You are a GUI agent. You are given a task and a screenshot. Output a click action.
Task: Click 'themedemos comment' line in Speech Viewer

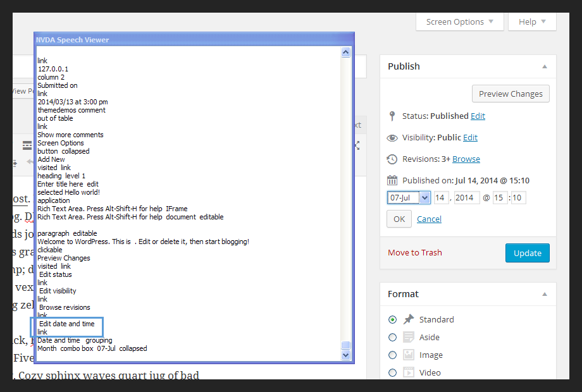coord(71,110)
